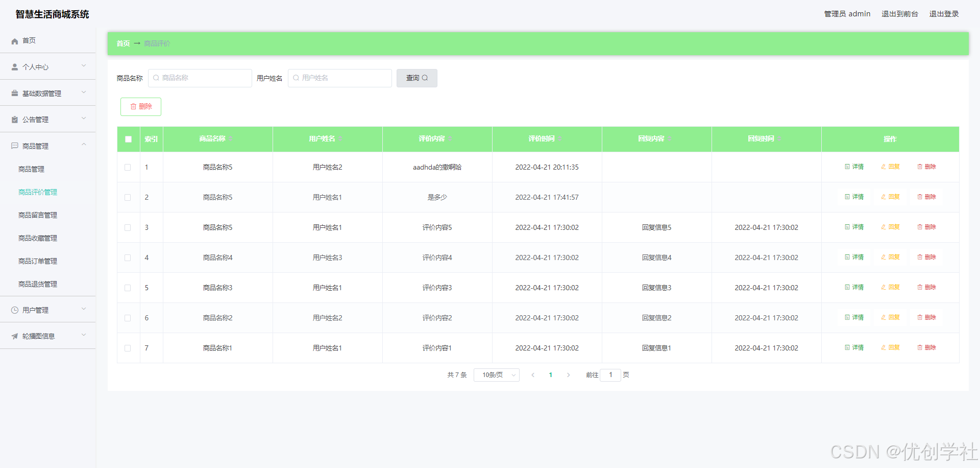Screen dimensions: 980x468
Task: Select the clock icon beside 用户管理
Action: click(14, 309)
